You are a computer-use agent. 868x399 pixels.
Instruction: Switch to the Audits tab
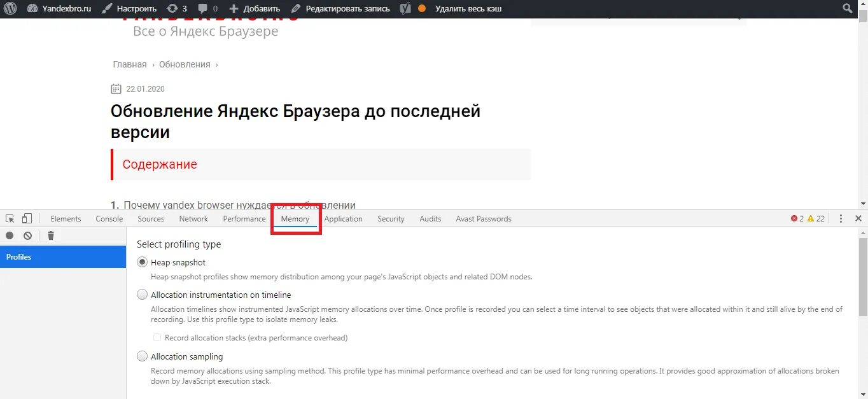pos(430,218)
